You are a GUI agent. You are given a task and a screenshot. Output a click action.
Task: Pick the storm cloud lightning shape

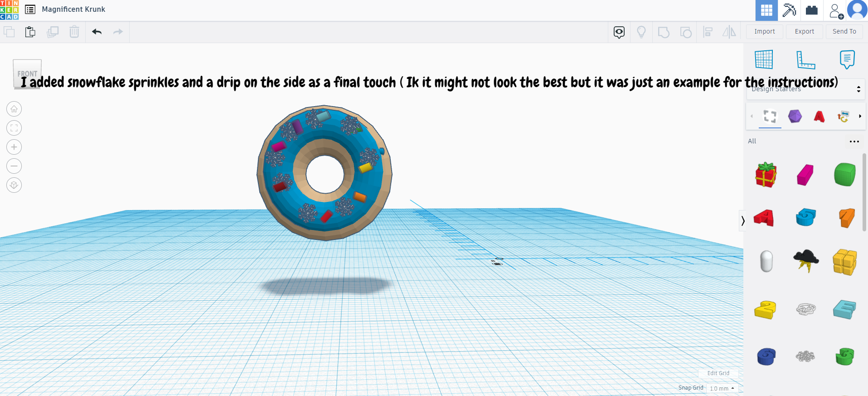pyautogui.click(x=806, y=260)
